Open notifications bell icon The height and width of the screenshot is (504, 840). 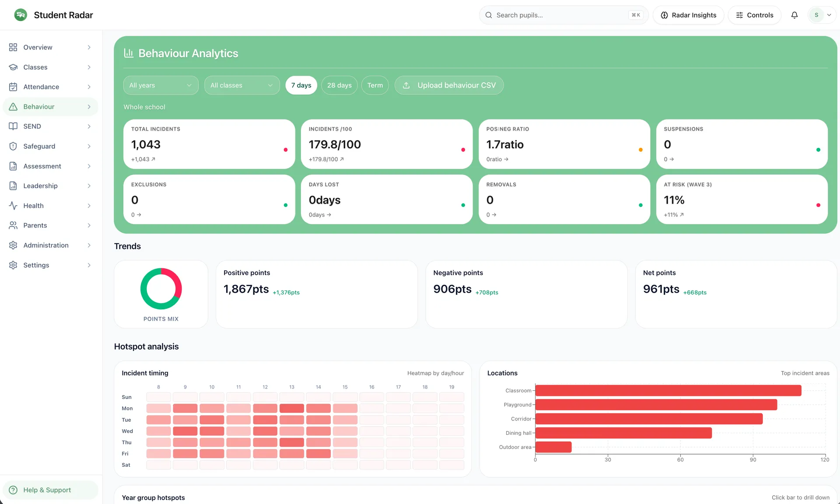click(794, 15)
